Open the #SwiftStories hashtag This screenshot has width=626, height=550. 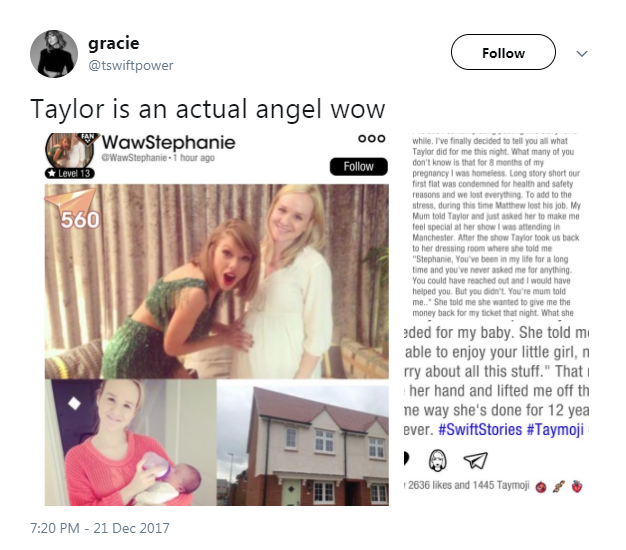(x=480, y=430)
